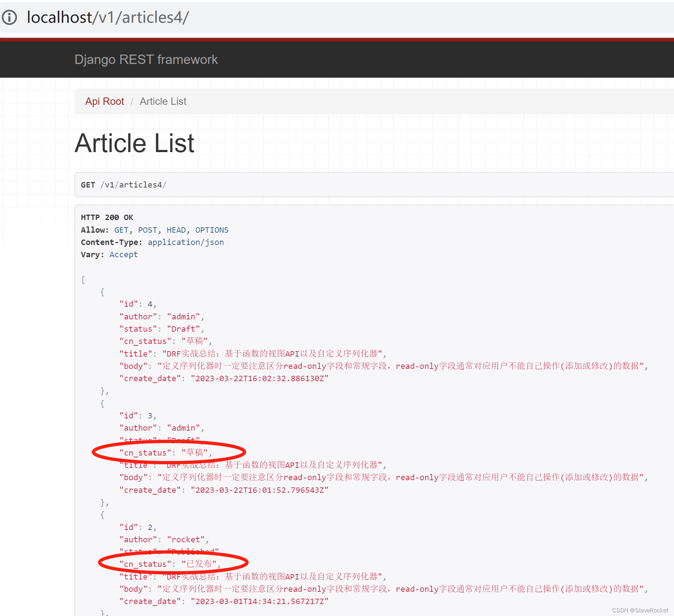Select the circled cn_status 草稿 value
Viewport: 674px width, 616px height.
coord(196,452)
